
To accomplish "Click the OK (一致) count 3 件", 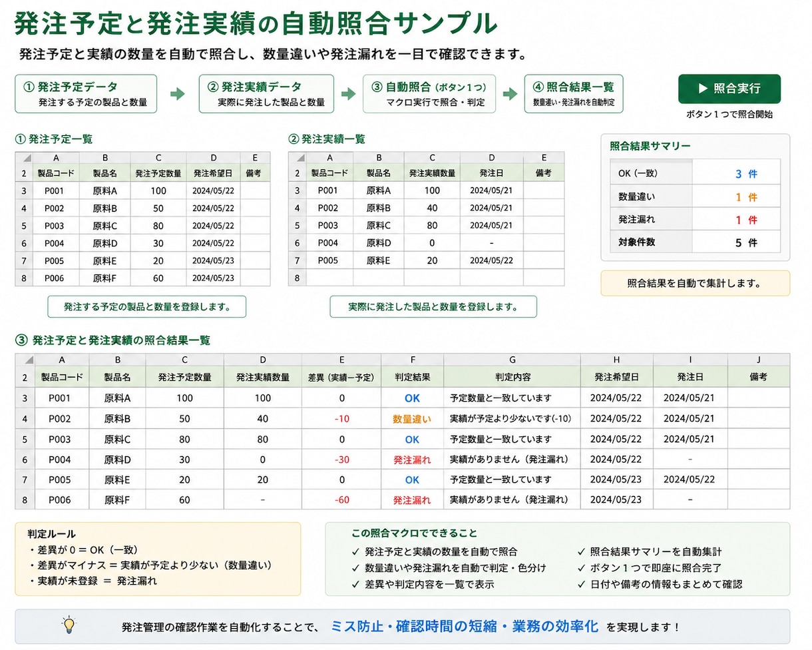I will [x=746, y=174].
